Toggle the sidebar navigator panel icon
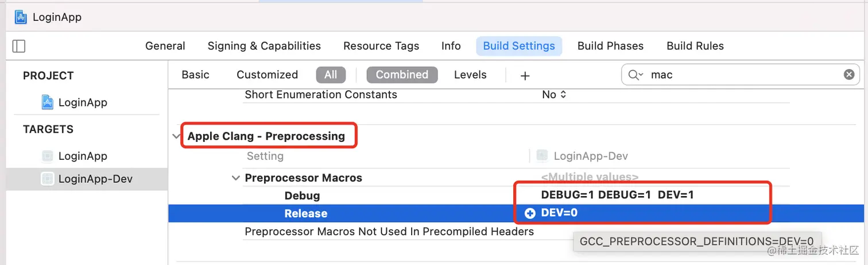This screenshot has height=265, width=868. [x=18, y=46]
